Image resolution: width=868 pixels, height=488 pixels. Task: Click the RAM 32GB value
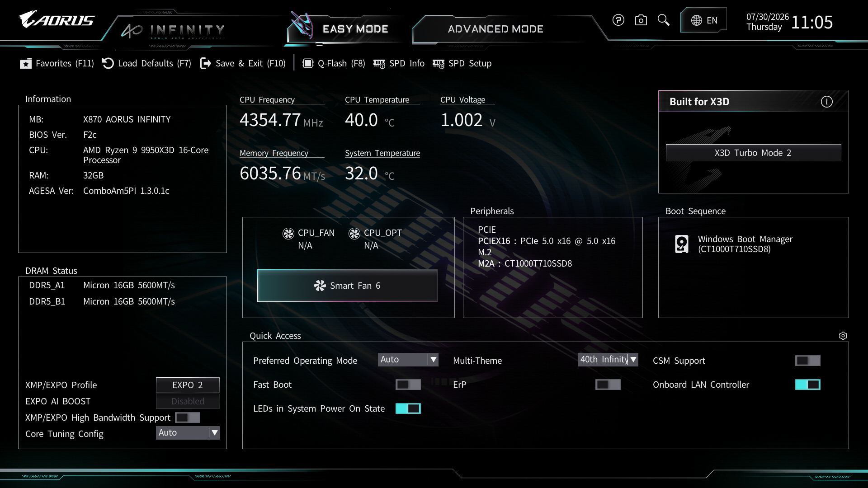(93, 175)
